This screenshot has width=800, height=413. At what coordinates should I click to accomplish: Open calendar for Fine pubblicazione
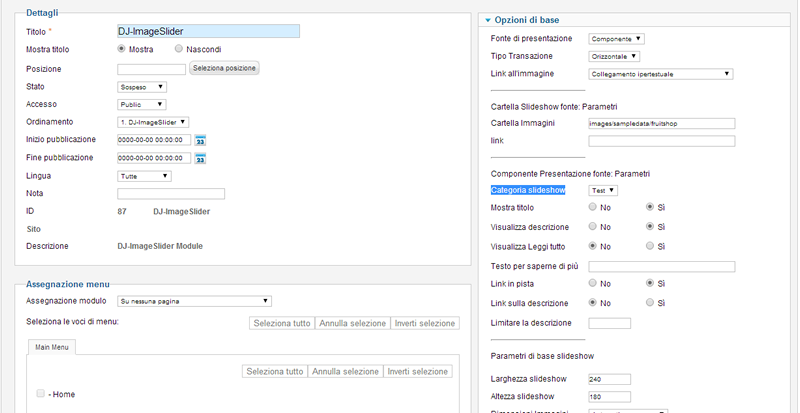(201, 158)
